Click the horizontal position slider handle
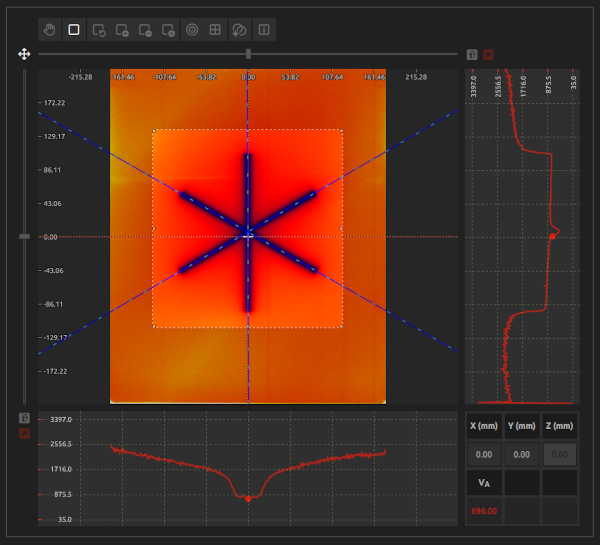 pos(248,54)
